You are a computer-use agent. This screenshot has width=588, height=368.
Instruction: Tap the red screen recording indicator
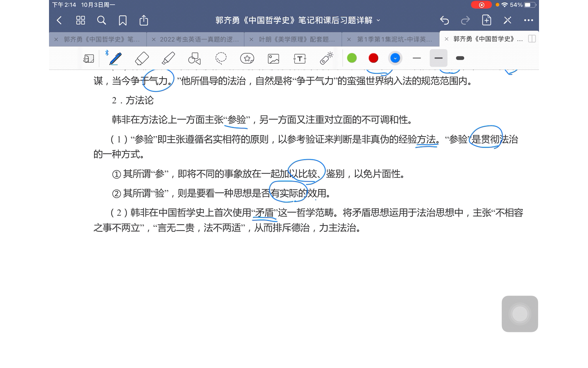[481, 5]
